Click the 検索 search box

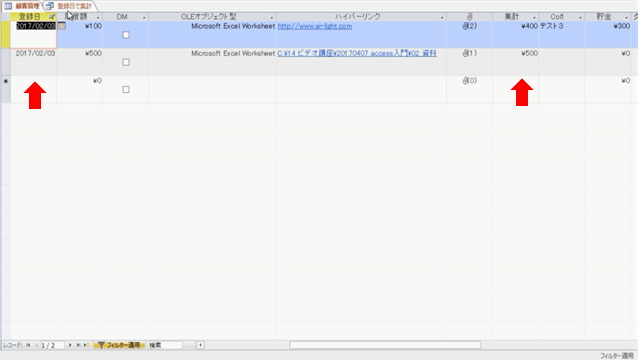[x=164, y=345]
